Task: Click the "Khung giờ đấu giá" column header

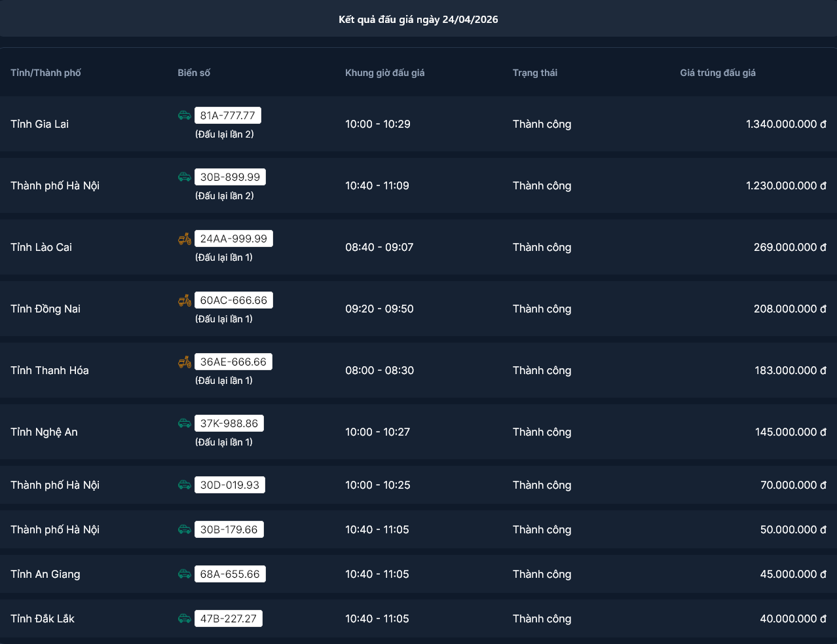Action: coord(385,73)
